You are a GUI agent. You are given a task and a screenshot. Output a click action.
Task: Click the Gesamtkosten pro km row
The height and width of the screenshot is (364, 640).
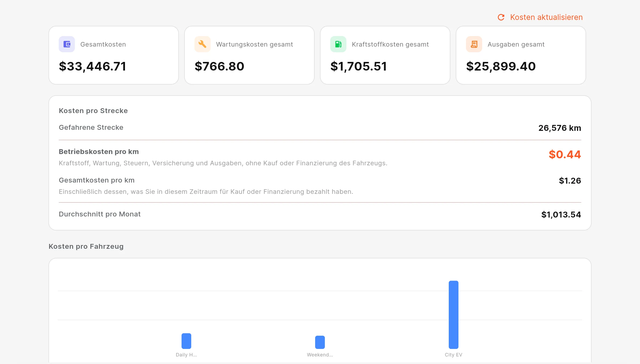coord(320,186)
